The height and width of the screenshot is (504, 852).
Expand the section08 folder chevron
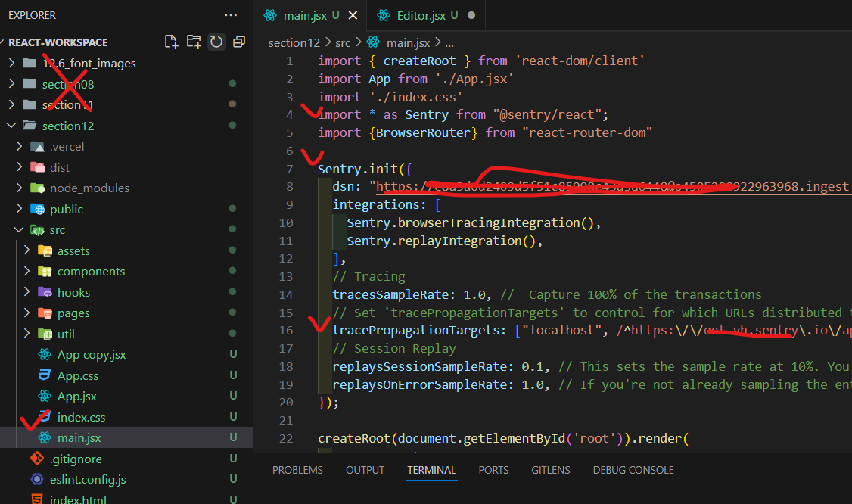click(x=11, y=84)
